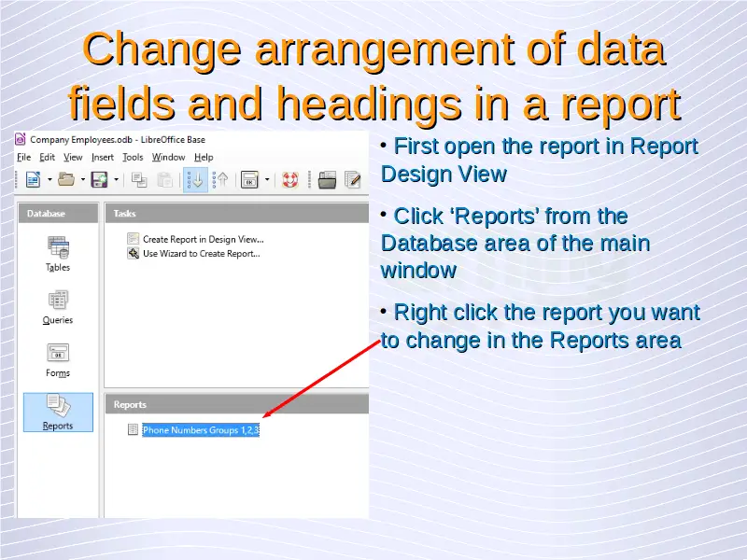This screenshot has width=747, height=560.
Task: Open the View menu
Action: tap(73, 157)
